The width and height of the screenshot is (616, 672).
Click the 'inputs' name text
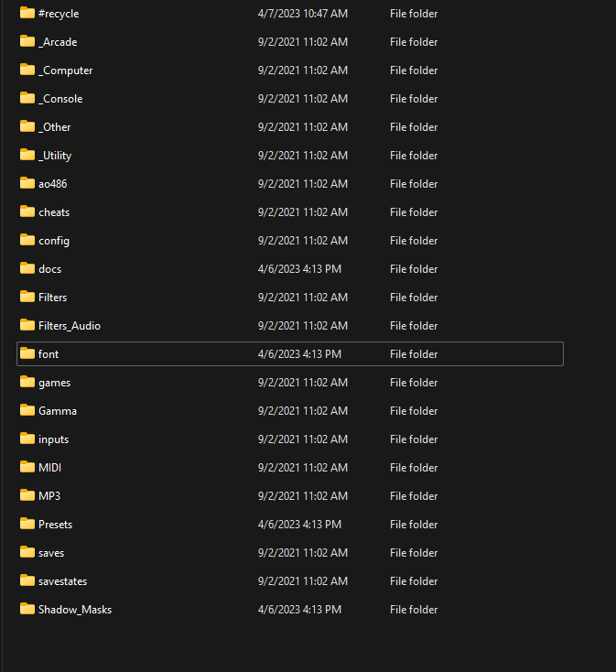(54, 439)
